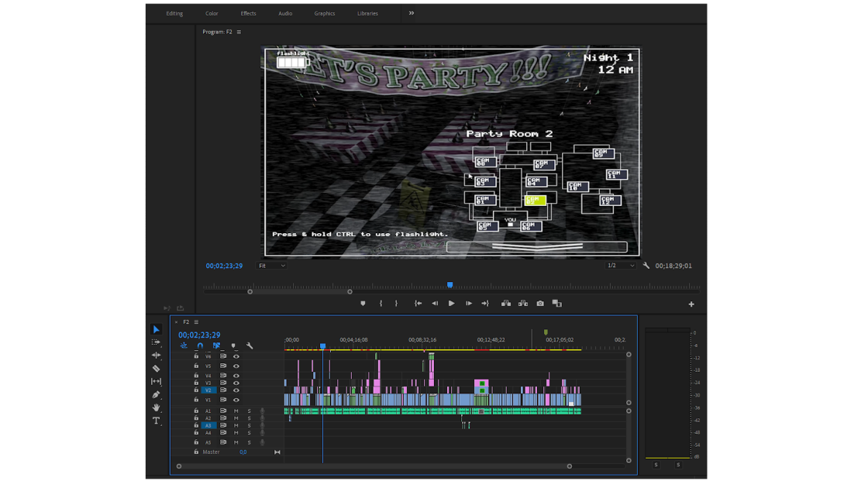This screenshot has width=868, height=488.
Task: Select the Ripple Edit tool
Action: click(x=156, y=356)
